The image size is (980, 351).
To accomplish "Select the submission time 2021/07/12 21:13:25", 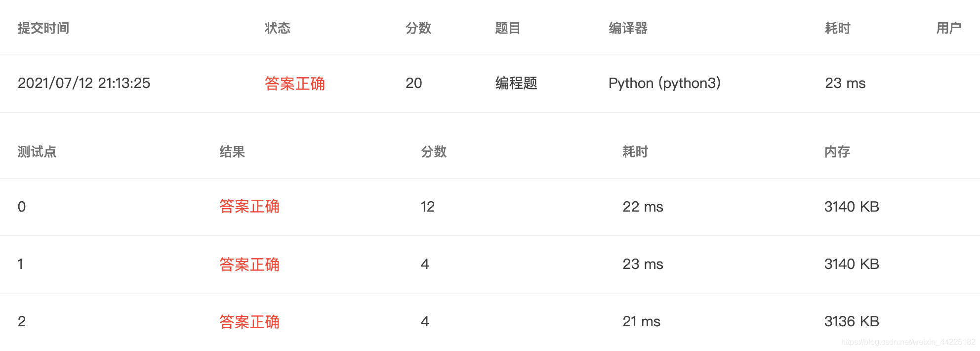I will point(84,83).
